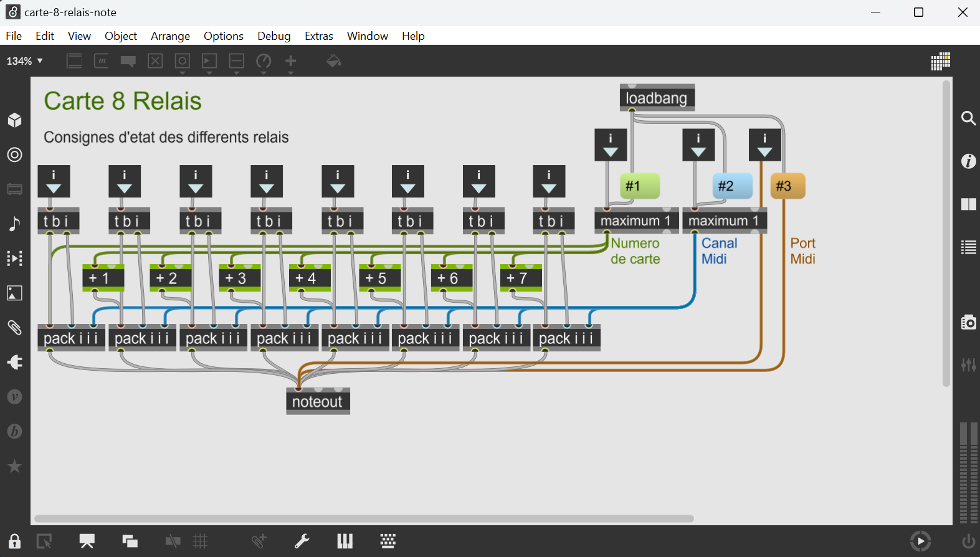
Task: Show the Inspector info panel
Action: [968, 161]
